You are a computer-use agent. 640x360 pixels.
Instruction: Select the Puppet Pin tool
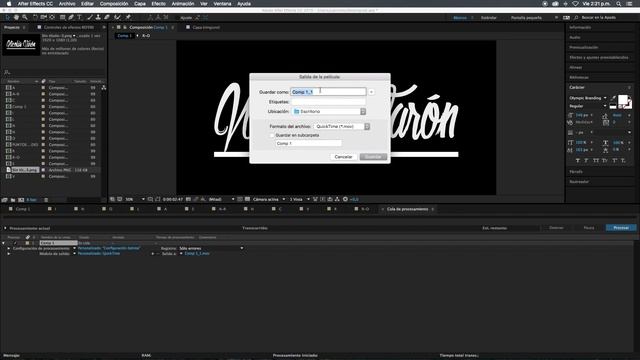(128, 18)
